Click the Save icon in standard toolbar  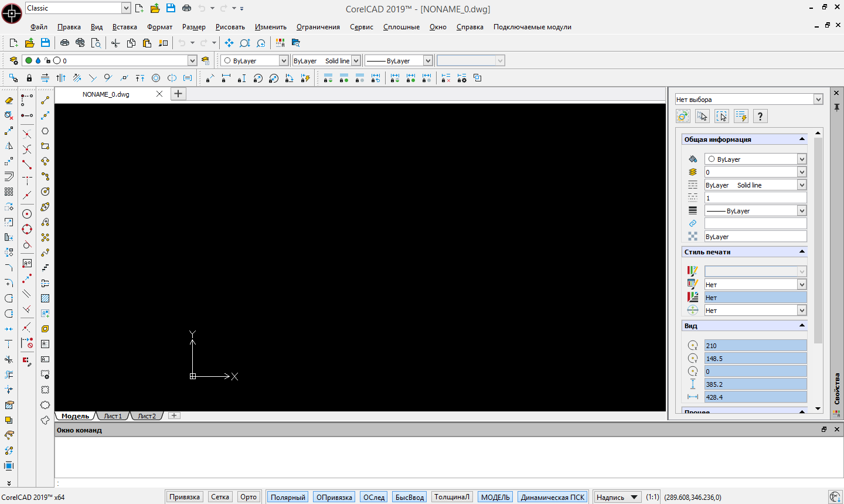[45, 43]
